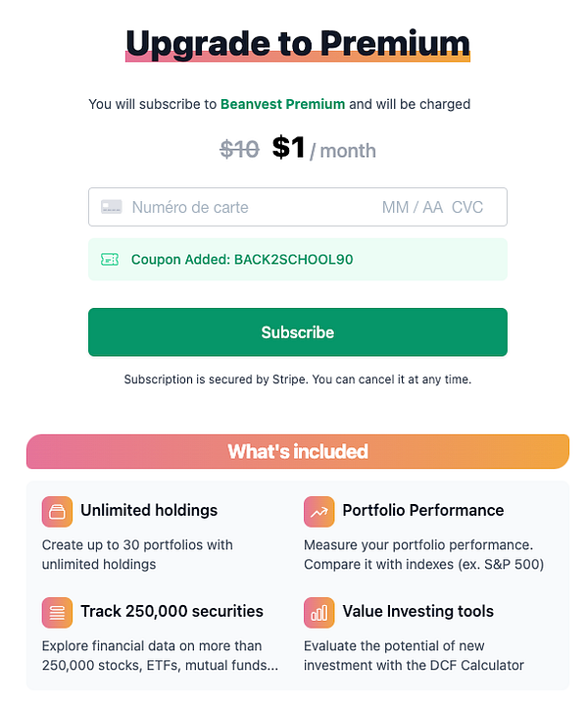Focus the Numéro de carte field
Image resolution: width=588 pixels, height=708 pixels.
pos(235,207)
